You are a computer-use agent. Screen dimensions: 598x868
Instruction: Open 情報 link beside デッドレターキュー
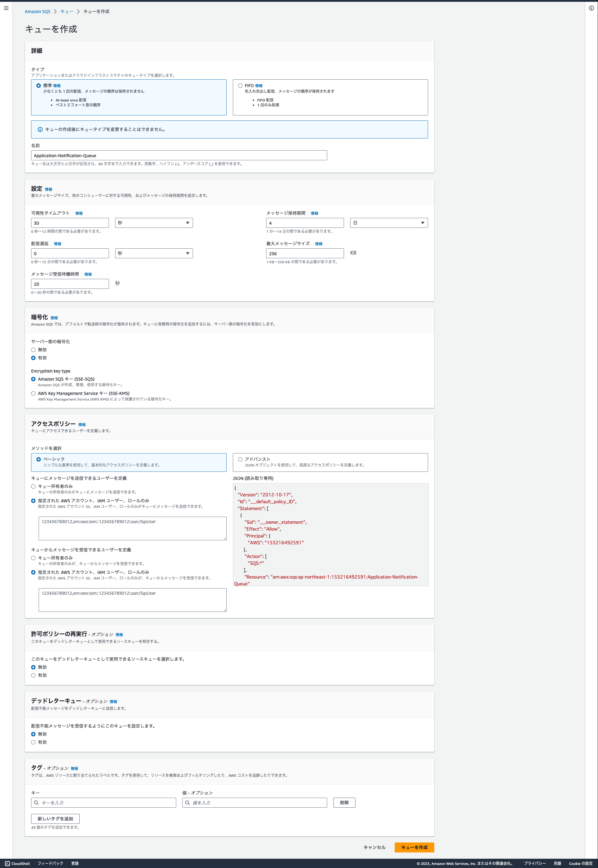(114, 702)
